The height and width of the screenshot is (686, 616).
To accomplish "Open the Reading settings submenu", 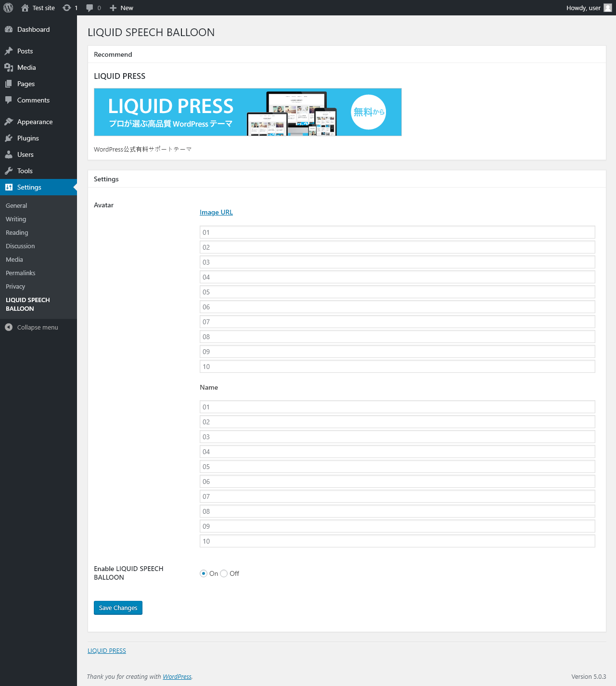I will coord(17,232).
